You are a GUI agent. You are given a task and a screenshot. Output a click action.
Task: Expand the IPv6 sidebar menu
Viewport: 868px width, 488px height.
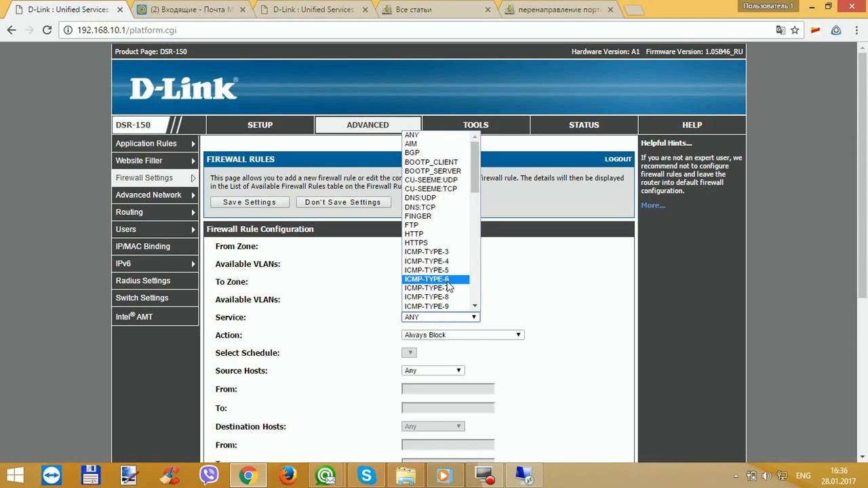click(x=155, y=264)
